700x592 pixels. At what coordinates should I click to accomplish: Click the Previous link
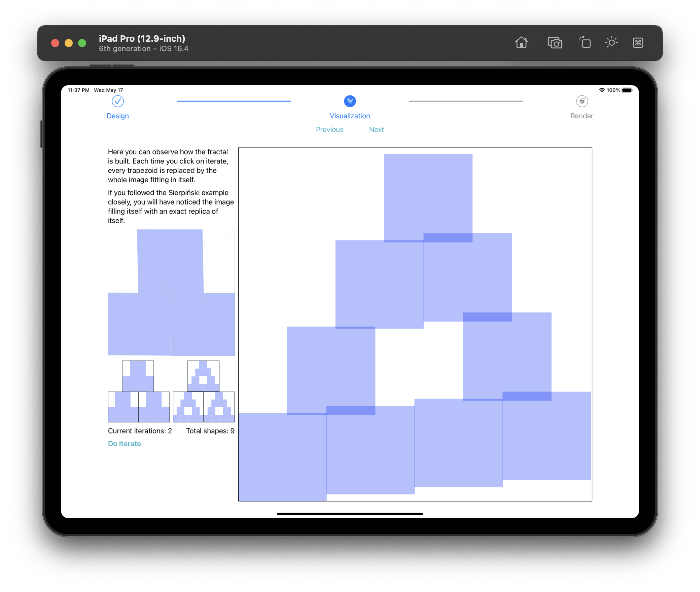point(329,130)
